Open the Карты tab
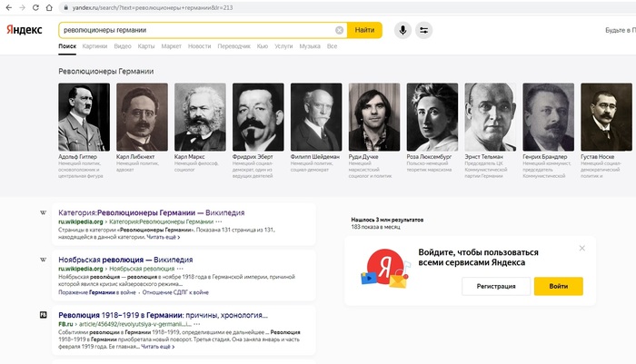636x364 pixels. coord(146,46)
